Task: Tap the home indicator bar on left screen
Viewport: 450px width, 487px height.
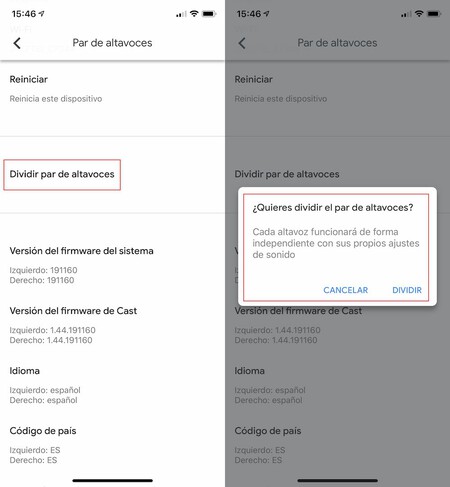Action: tap(113, 480)
